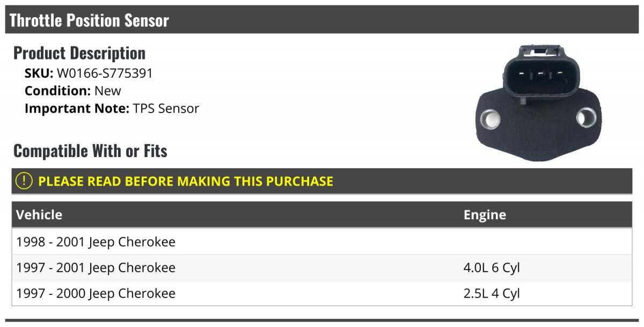Click the Vehicle column header
Image resolution: width=644 pixels, height=327 pixels.
click(39, 215)
